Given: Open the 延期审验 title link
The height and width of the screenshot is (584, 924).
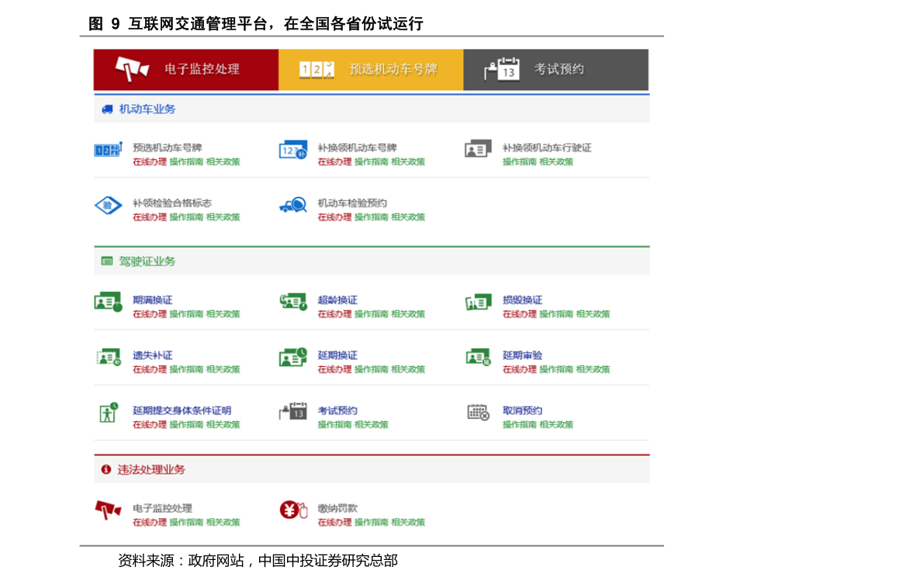Looking at the screenshot, I should [x=522, y=355].
